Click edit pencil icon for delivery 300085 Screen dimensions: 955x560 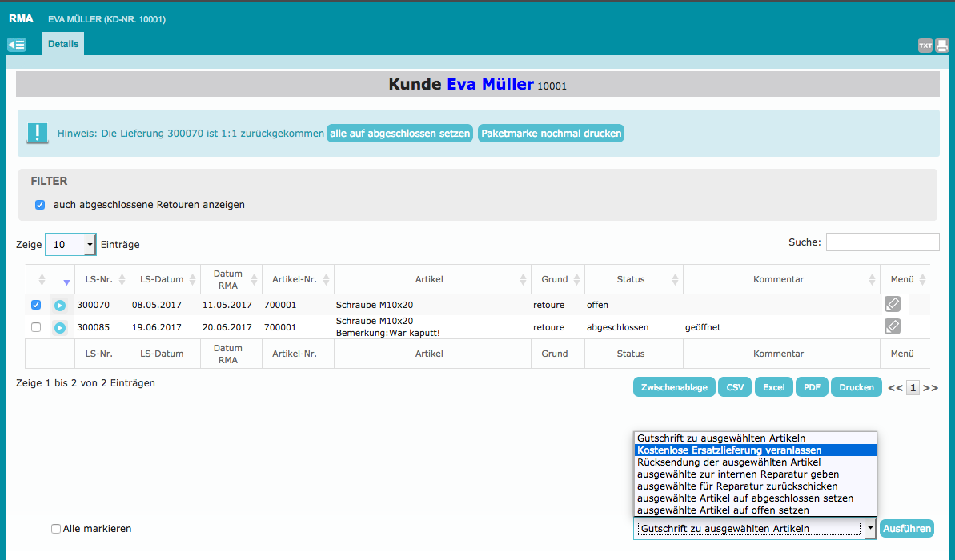[x=892, y=326]
